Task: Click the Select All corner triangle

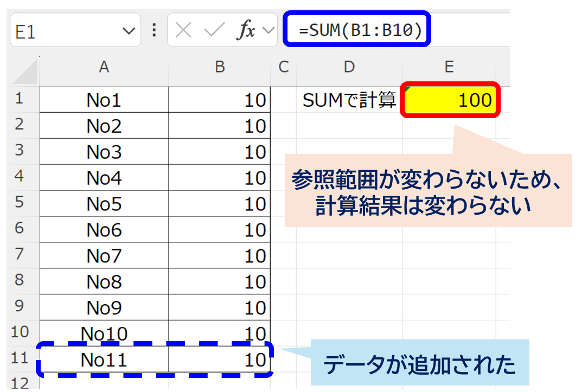Action: pyautogui.click(x=24, y=72)
